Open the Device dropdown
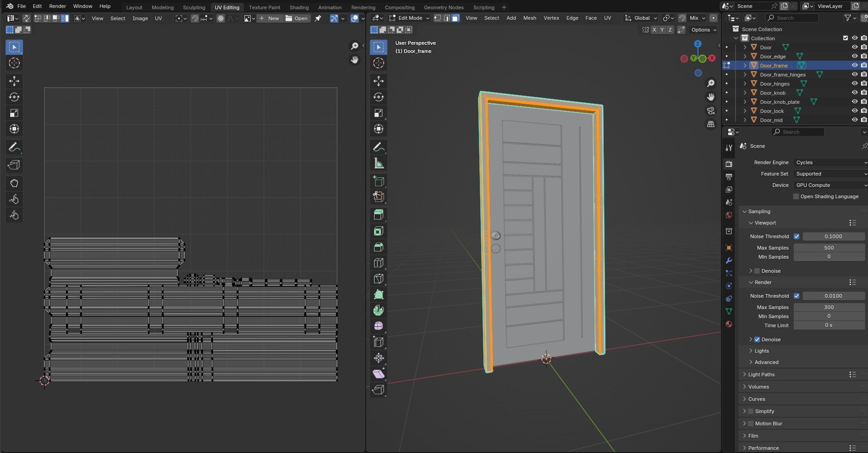 click(830, 185)
